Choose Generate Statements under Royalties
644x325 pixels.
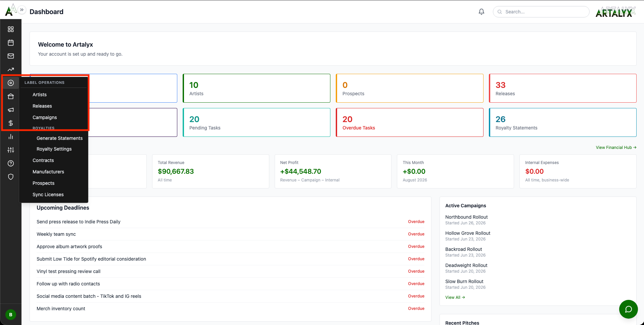coord(59,138)
